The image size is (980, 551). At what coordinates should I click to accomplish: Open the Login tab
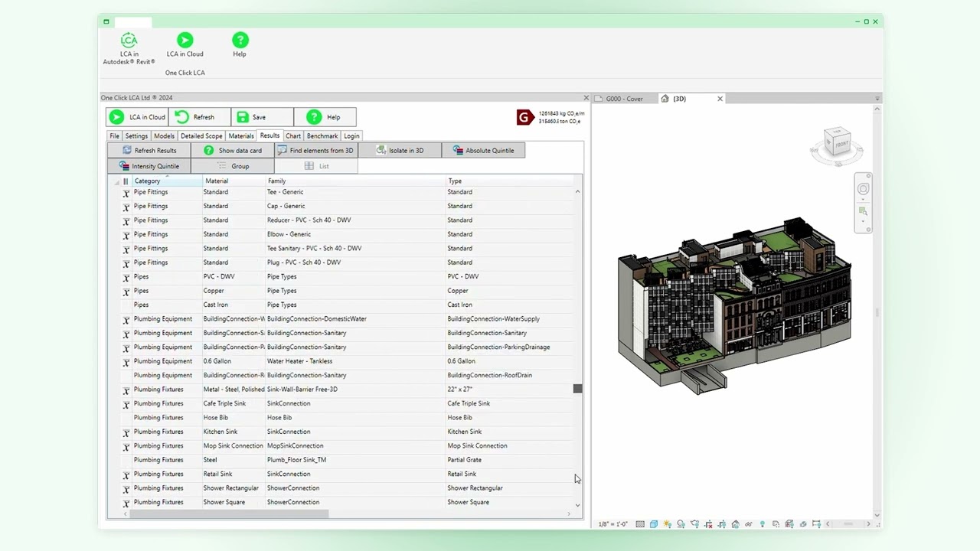(351, 135)
